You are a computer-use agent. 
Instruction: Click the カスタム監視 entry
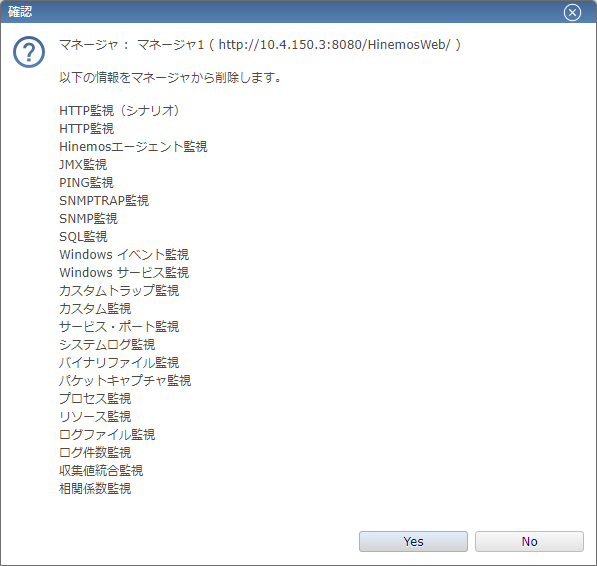(95, 309)
